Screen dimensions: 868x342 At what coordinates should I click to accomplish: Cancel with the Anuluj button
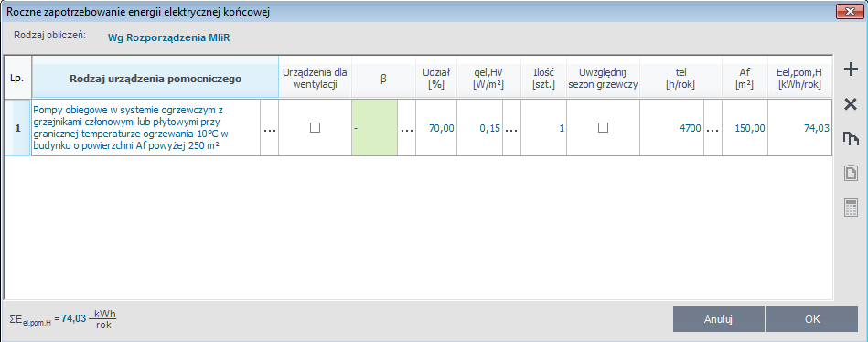(x=719, y=319)
